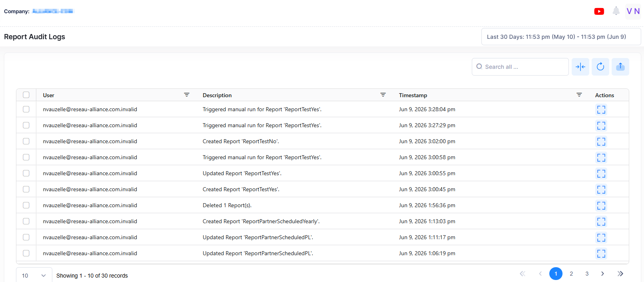Expand details for Created Report 'ReportTestYes' row
644x282 pixels.
point(601,189)
